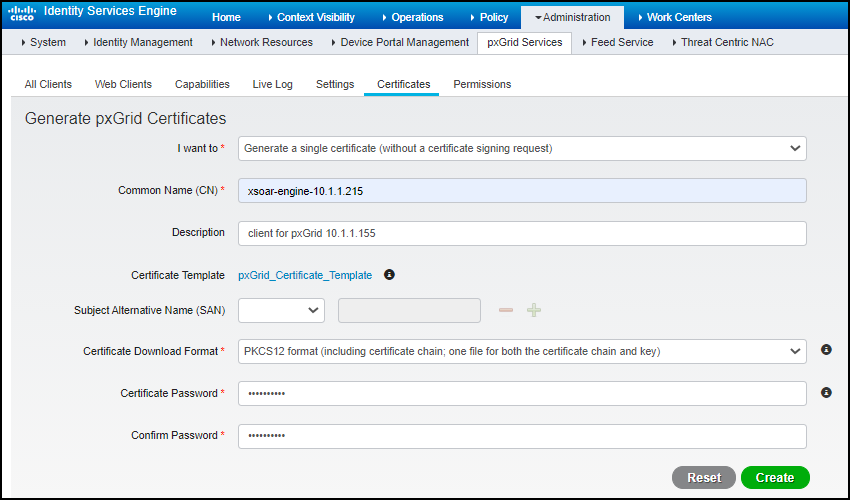Screen dimensions: 850x500
Task: Open pxGrid_Certificate_Template link
Action: pyautogui.click(x=305, y=275)
